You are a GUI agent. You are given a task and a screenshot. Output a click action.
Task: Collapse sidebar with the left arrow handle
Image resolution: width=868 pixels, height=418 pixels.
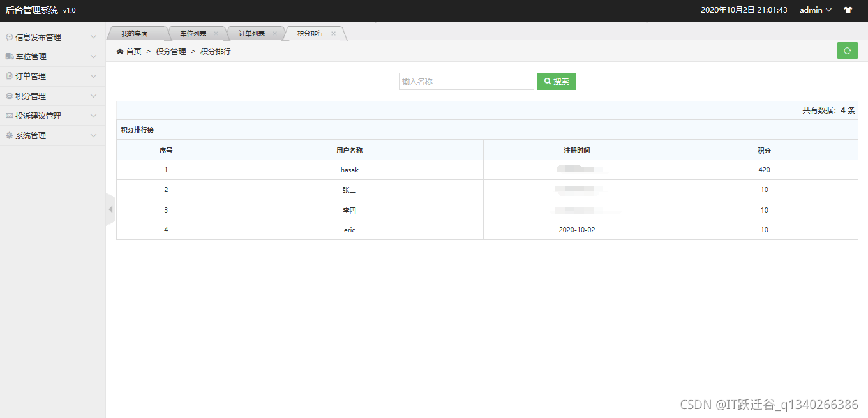coord(110,209)
